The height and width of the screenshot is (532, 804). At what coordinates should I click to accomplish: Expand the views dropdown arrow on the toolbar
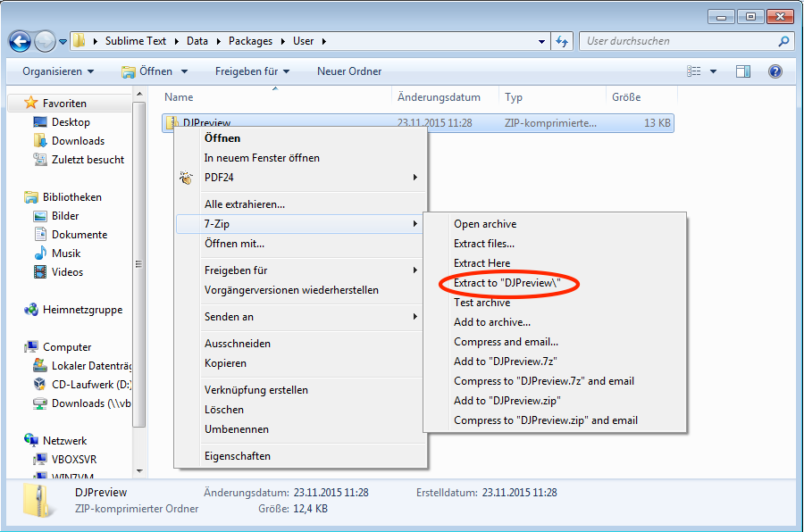coord(714,71)
